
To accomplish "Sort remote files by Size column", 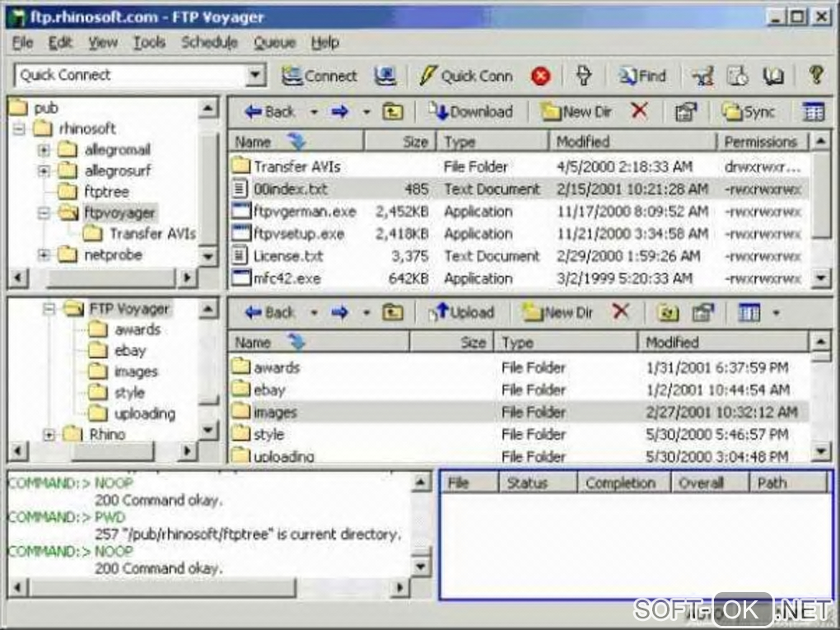I will 400,142.
